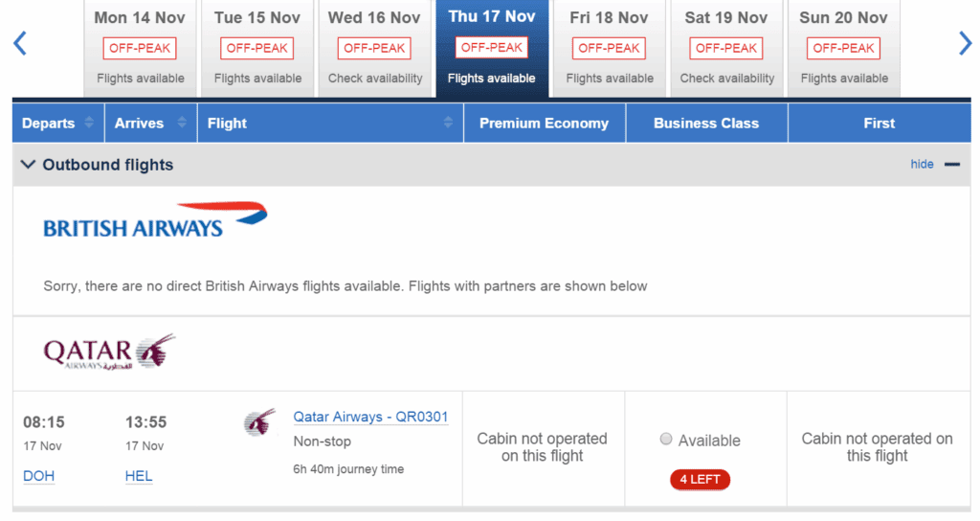Sort using the Flight column arrows
The image size is (980, 521).
pos(448,123)
